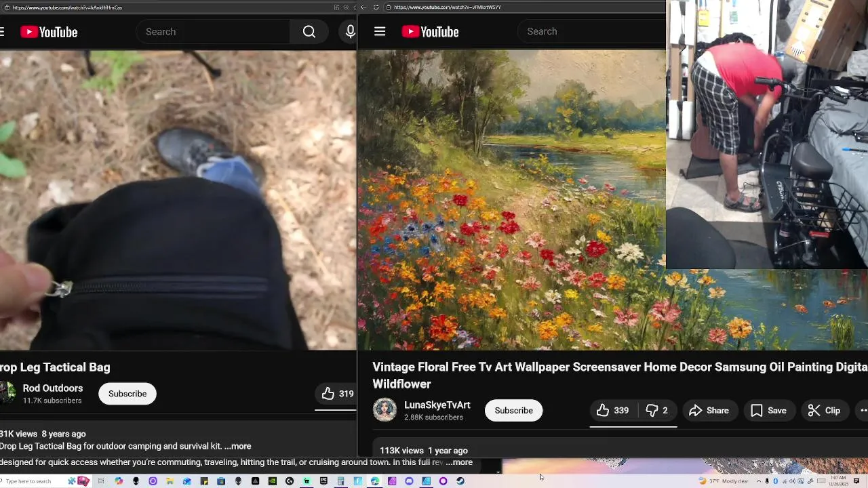
Task: Show hidden system tray icons chevron
Action: click(x=759, y=481)
